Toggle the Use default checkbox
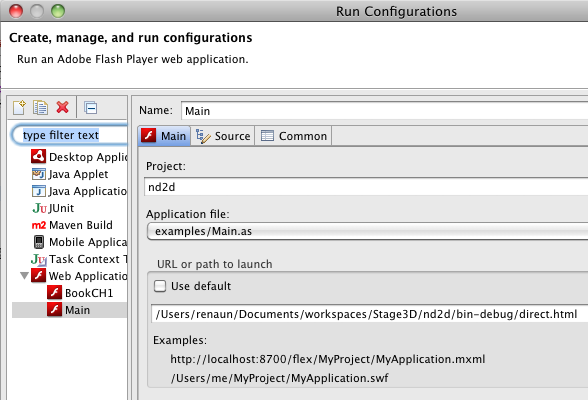This screenshot has height=400, width=588. pos(160,286)
